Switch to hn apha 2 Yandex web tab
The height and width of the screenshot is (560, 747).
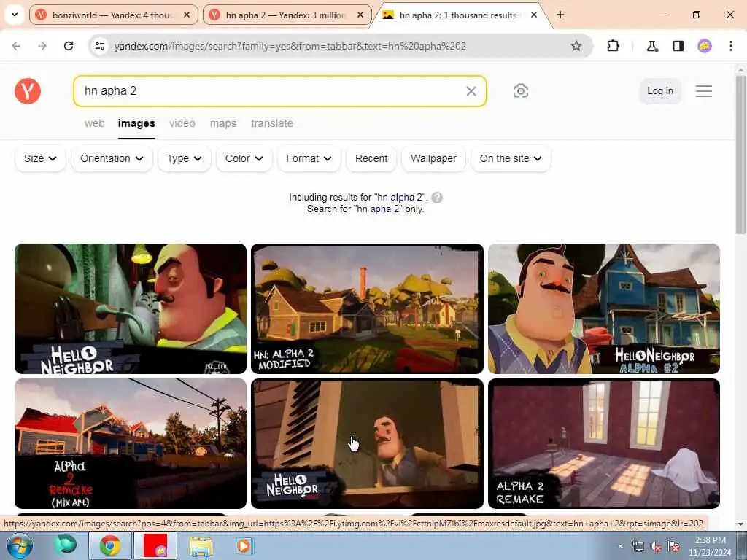click(x=286, y=15)
